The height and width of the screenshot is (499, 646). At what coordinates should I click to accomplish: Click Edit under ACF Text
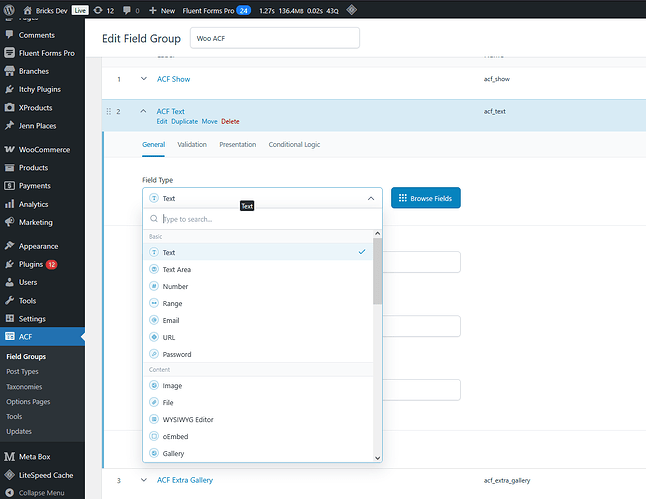click(162, 121)
